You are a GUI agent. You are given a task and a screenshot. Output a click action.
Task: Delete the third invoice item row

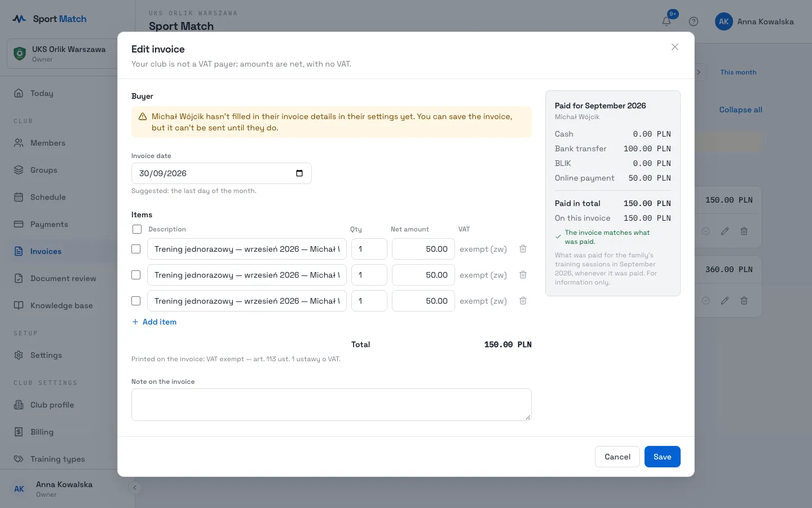click(x=523, y=301)
